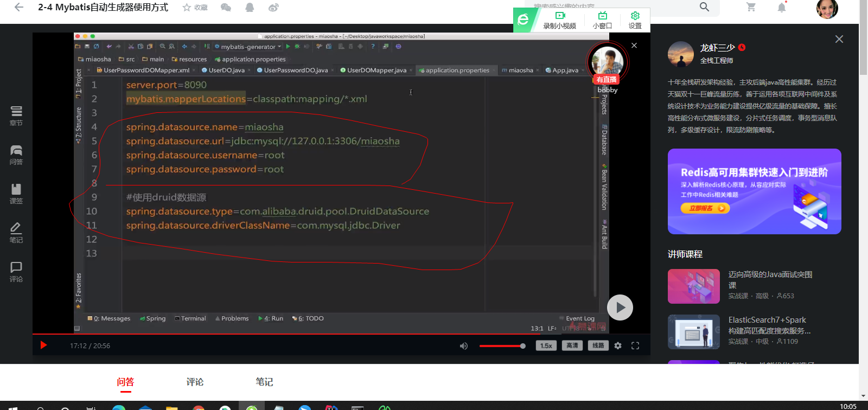The height and width of the screenshot is (410, 868).
Task: Open the 设置 settings in browser toolbar
Action: [x=635, y=21]
